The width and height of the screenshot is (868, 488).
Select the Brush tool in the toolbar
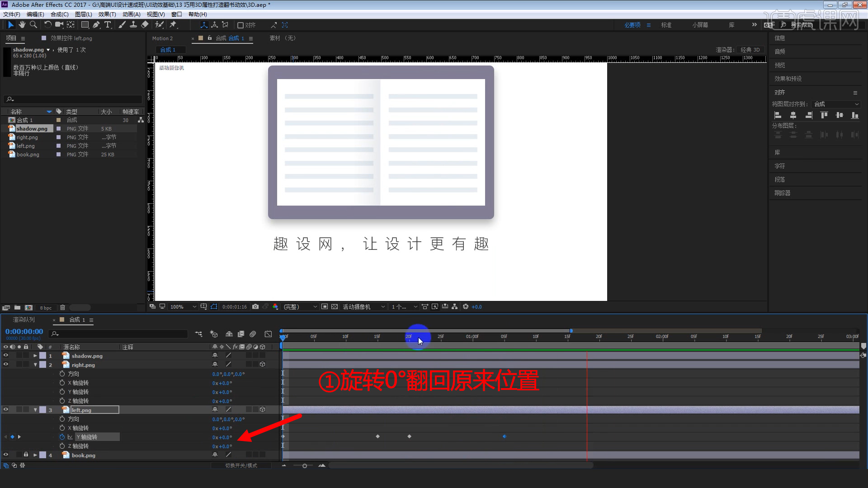pos(122,25)
